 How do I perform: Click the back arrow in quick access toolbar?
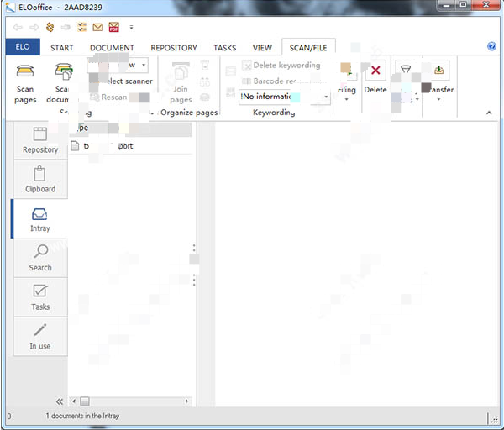coord(18,28)
